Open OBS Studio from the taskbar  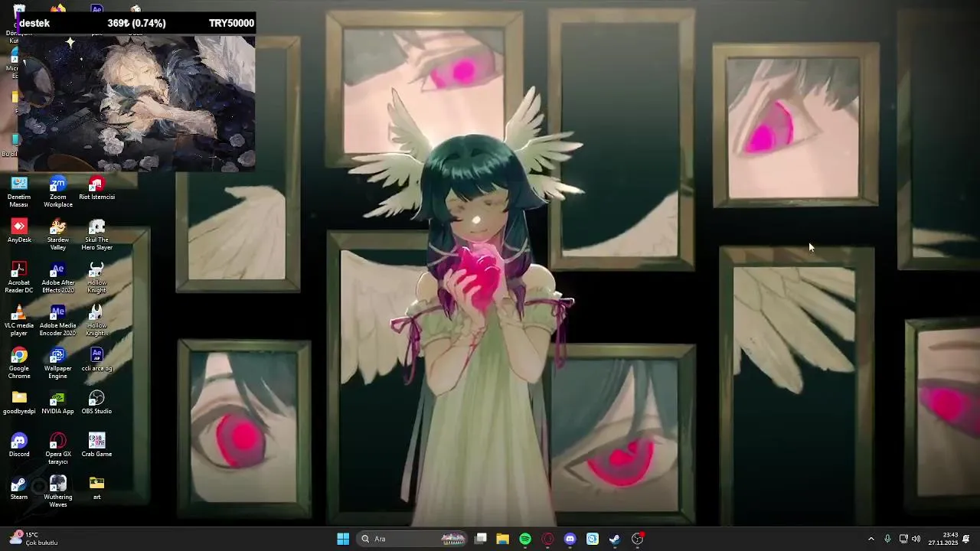(637, 539)
